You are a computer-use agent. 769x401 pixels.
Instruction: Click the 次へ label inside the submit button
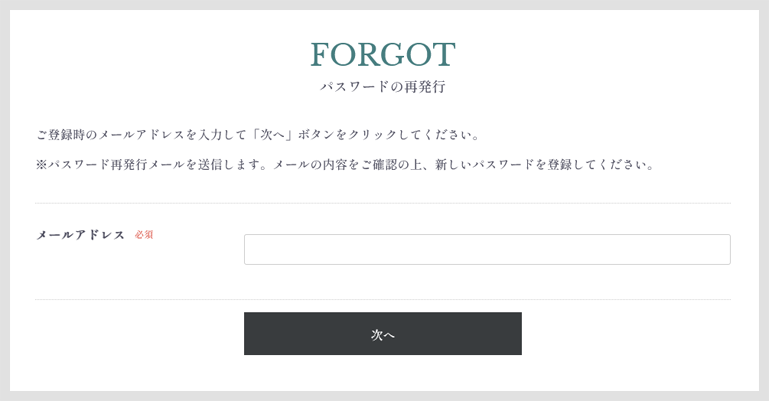[x=383, y=334]
